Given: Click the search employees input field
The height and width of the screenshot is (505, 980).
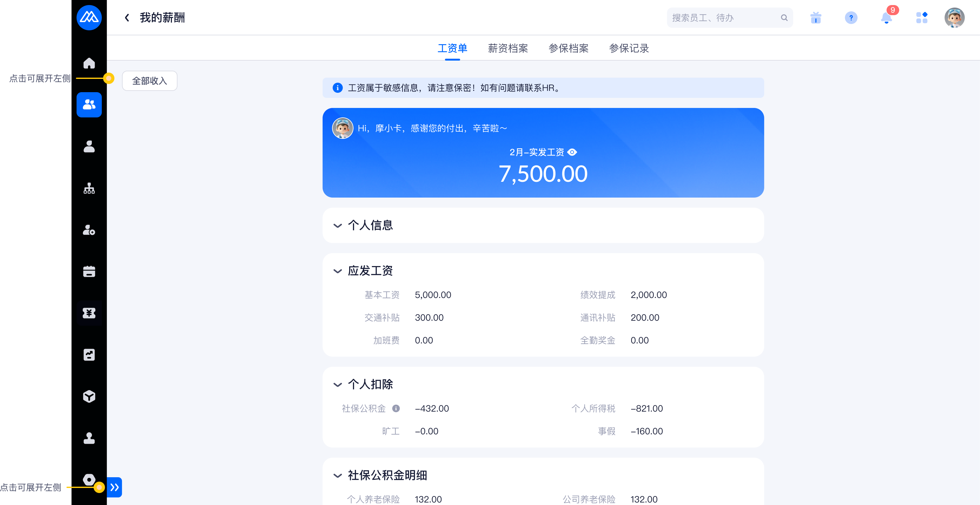Looking at the screenshot, I should [x=723, y=18].
